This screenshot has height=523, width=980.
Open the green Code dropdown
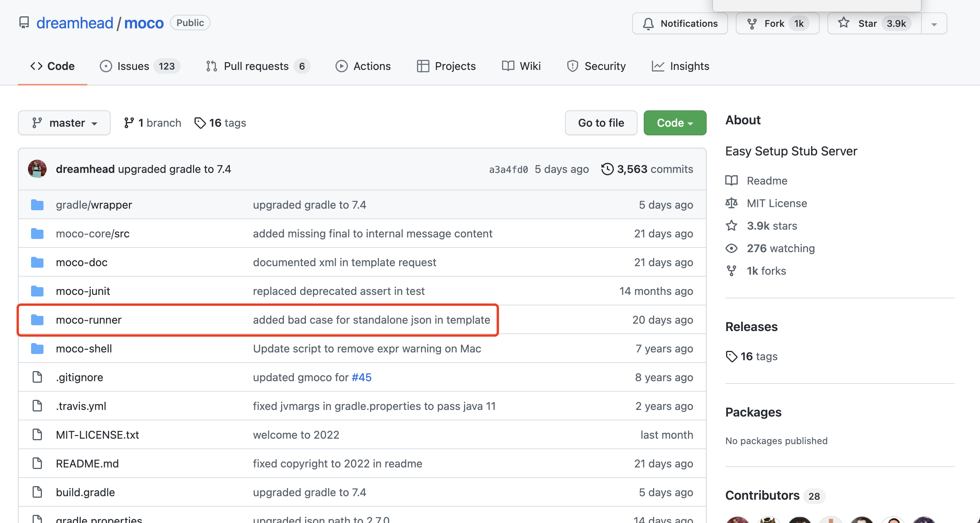(x=675, y=123)
